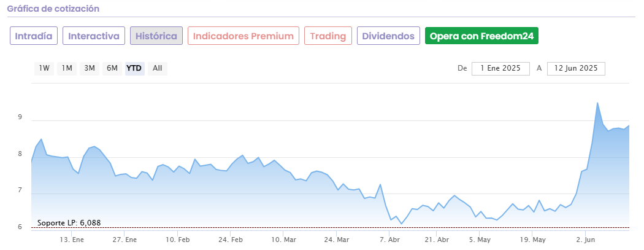Choose the 3M time range

90,68
